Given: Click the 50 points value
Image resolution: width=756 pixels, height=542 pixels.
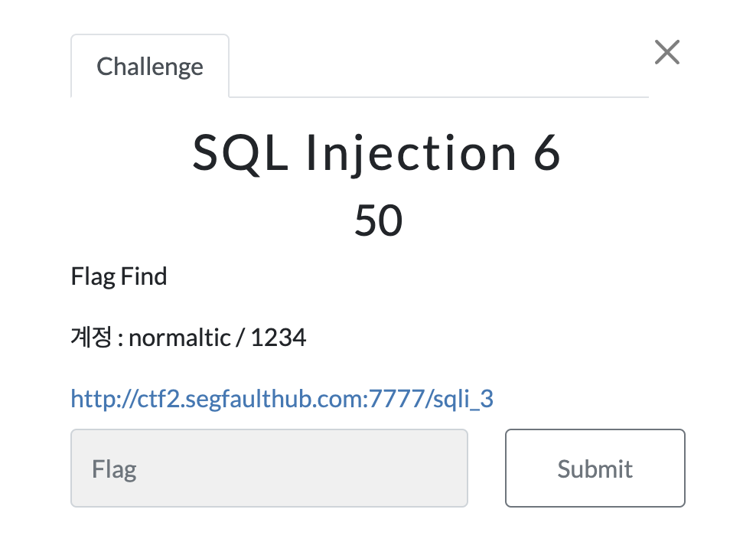Looking at the screenshot, I should click(x=379, y=220).
